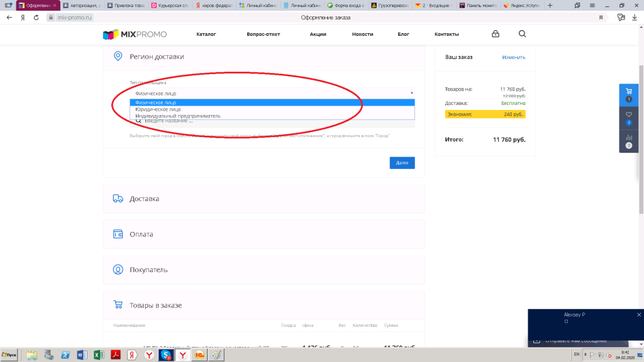The width and height of the screenshot is (644, 362).
Task: Open the search magnifier in site header
Action: click(523, 34)
